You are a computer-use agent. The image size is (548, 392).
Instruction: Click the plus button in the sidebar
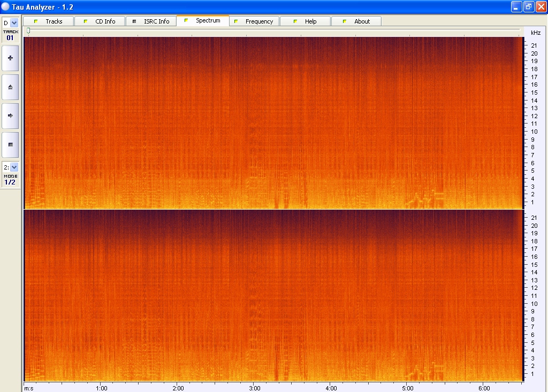(10, 58)
